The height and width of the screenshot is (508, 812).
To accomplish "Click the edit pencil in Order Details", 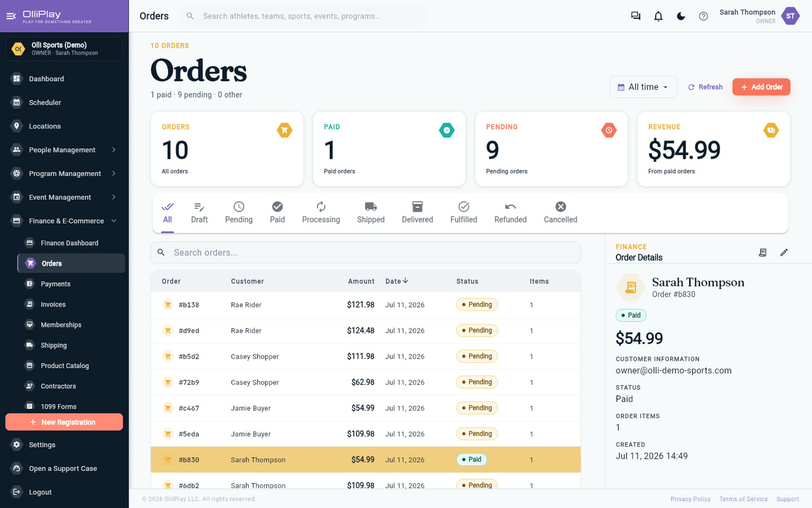I will 784,252.
